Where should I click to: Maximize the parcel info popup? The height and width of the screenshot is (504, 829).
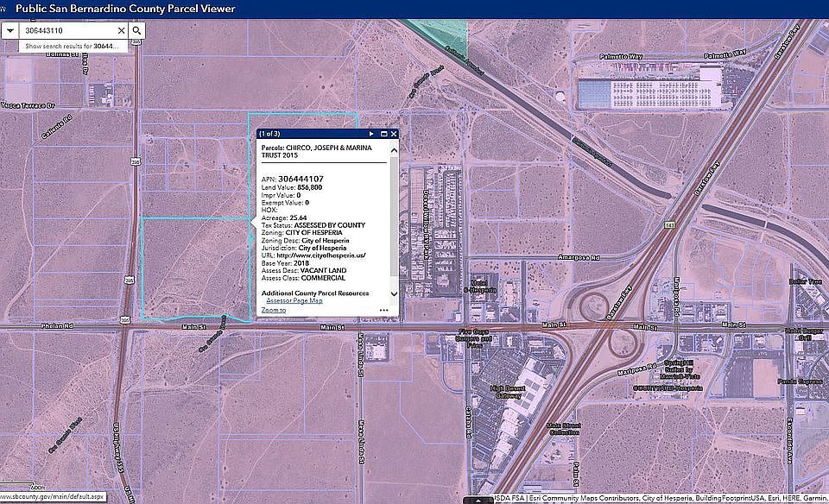383,134
